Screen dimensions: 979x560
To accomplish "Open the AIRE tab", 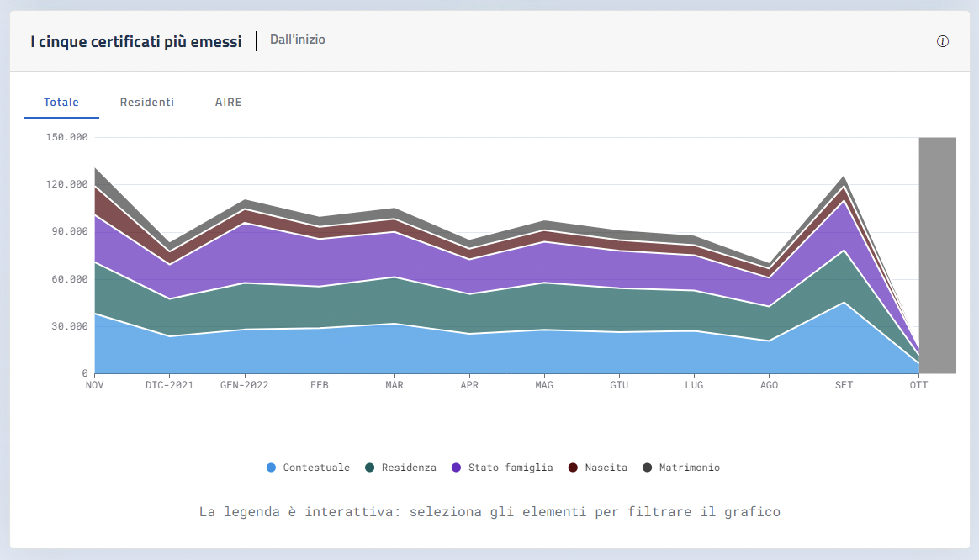I will tap(229, 102).
